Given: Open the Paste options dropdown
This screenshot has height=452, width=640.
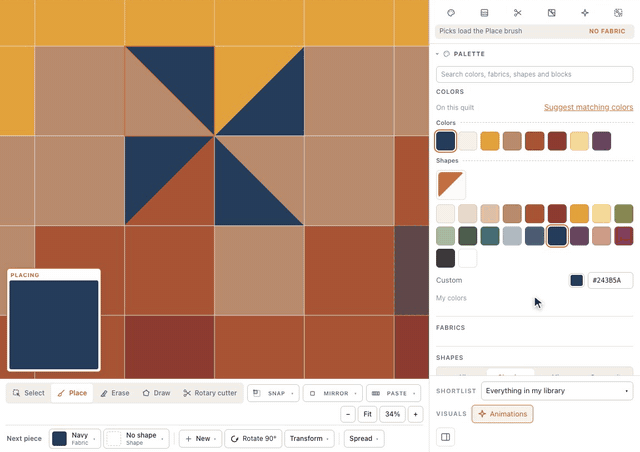Looking at the screenshot, I should tap(393, 393).
